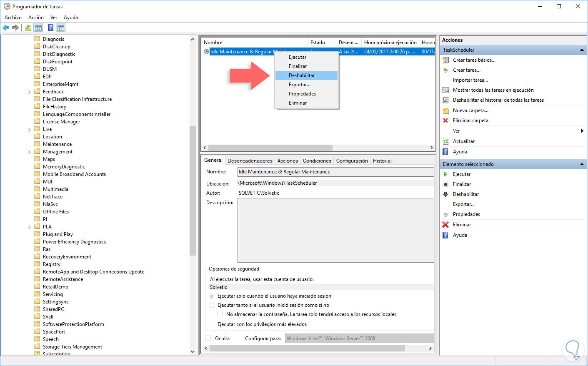
Task: Click the Ayuda icon under the TaskScheduler section
Action: click(x=445, y=152)
